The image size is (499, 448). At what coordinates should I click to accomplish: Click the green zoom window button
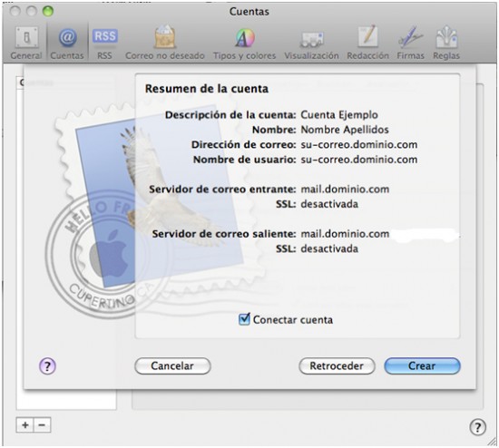48,12
